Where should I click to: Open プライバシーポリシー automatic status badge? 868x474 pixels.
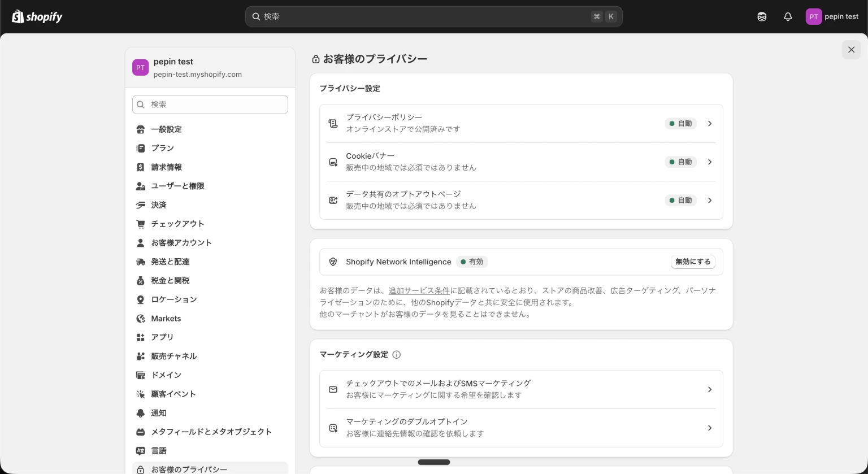[680, 123]
